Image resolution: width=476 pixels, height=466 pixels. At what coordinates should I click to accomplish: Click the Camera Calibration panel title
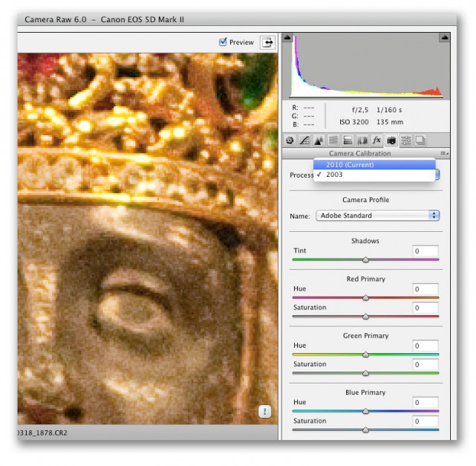(360, 153)
